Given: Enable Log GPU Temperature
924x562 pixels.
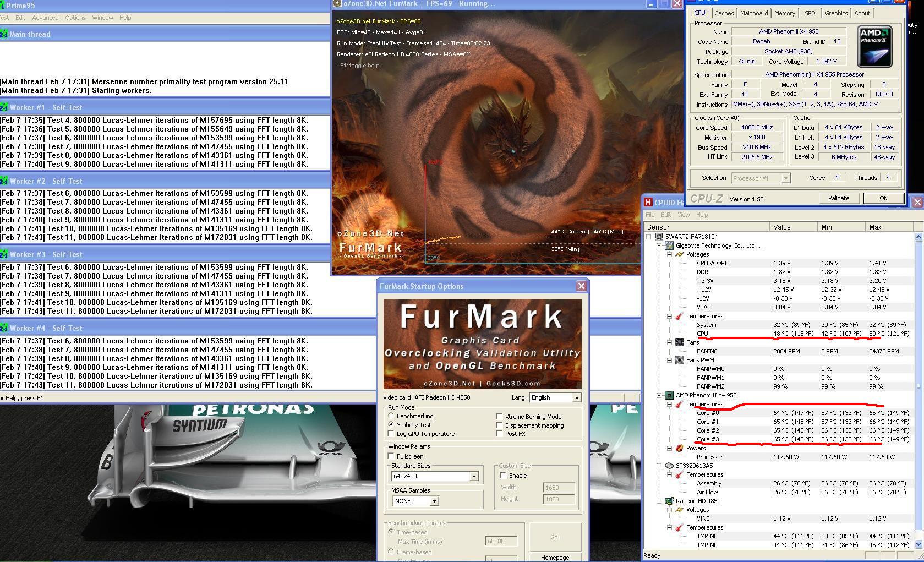Looking at the screenshot, I should [x=391, y=434].
